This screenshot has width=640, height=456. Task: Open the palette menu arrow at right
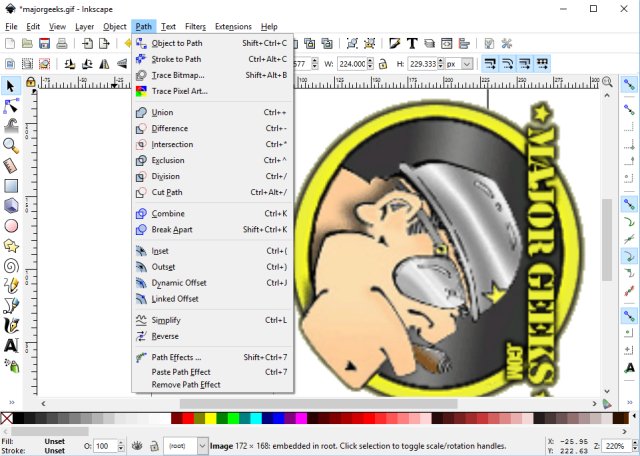(633, 416)
